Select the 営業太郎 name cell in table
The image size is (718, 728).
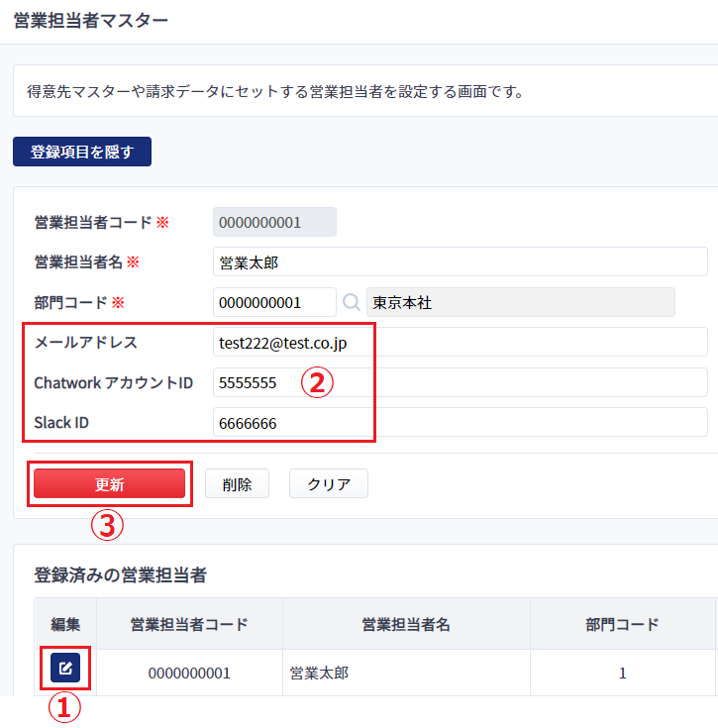point(406,673)
